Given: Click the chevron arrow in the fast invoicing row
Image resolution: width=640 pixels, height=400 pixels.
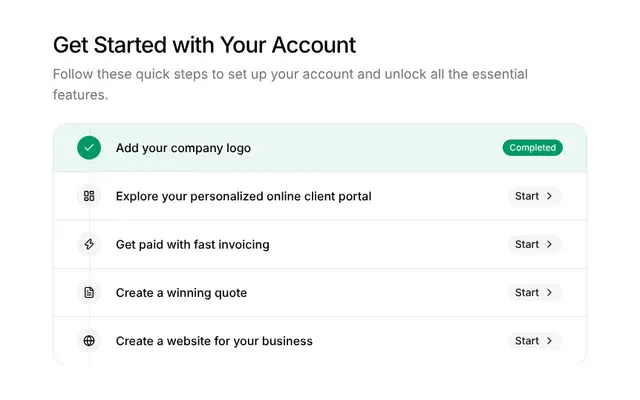Looking at the screenshot, I should point(549,244).
